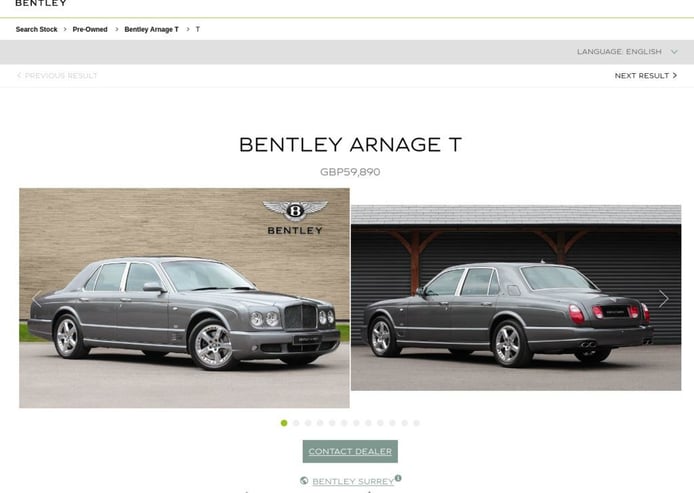Click the globe icon beside Bentley Surrey
This screenshot has width=694, height=493.
pos(304,481)
